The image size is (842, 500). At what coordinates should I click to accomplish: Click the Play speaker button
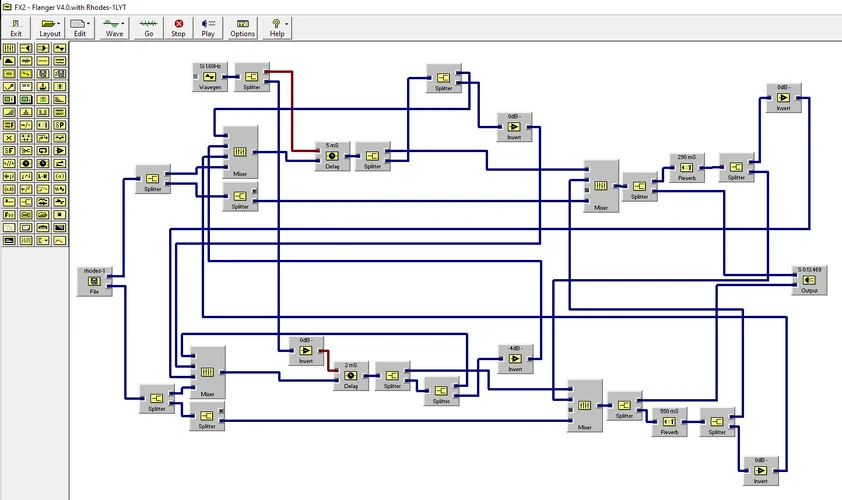(x=208, y=27)
